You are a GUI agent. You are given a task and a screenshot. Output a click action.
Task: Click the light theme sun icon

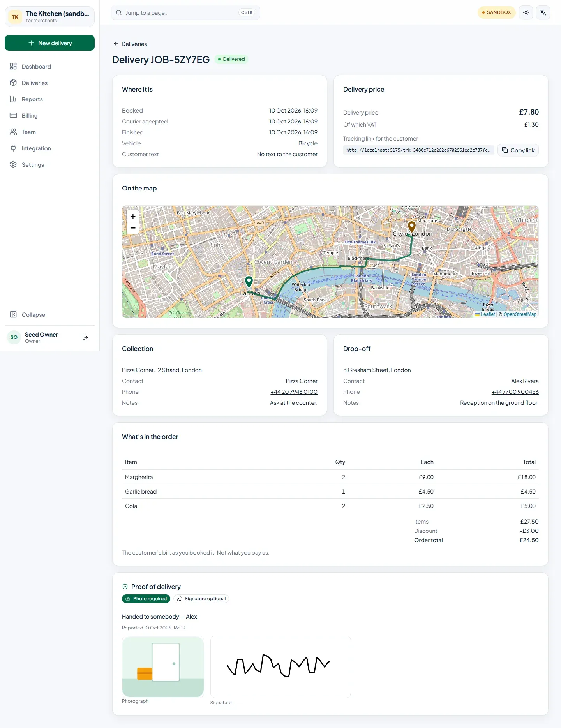coord(526,12)
